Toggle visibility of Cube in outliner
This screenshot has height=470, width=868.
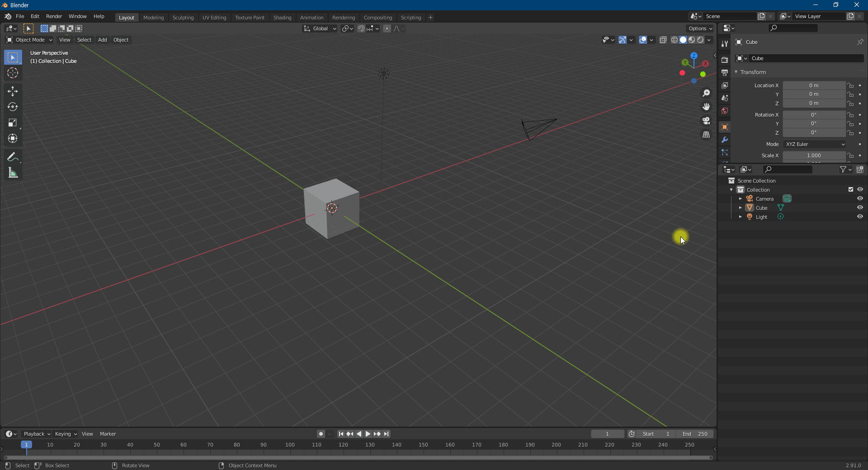(x=860, y=207)
